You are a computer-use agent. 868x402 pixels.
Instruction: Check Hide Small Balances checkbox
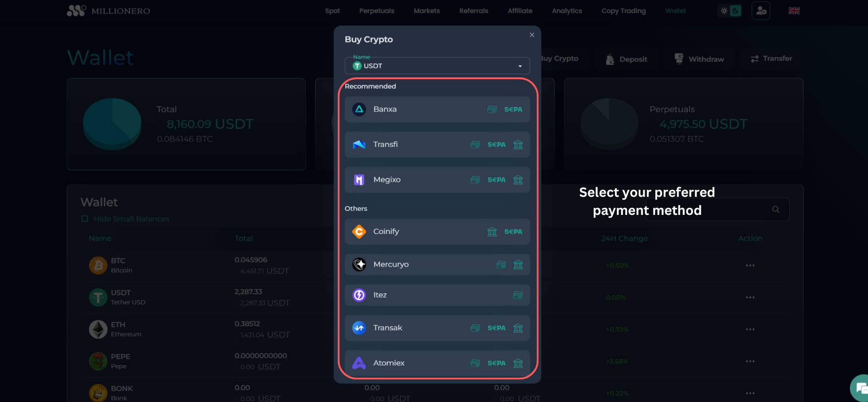click(85, 219)
